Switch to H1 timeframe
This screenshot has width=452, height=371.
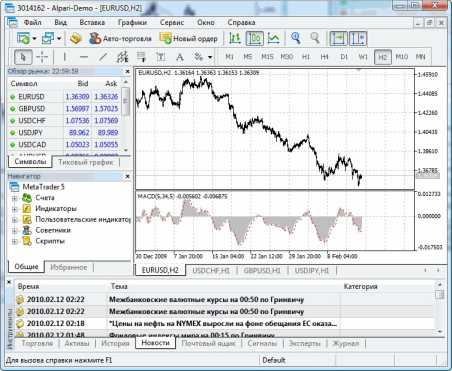306,57
